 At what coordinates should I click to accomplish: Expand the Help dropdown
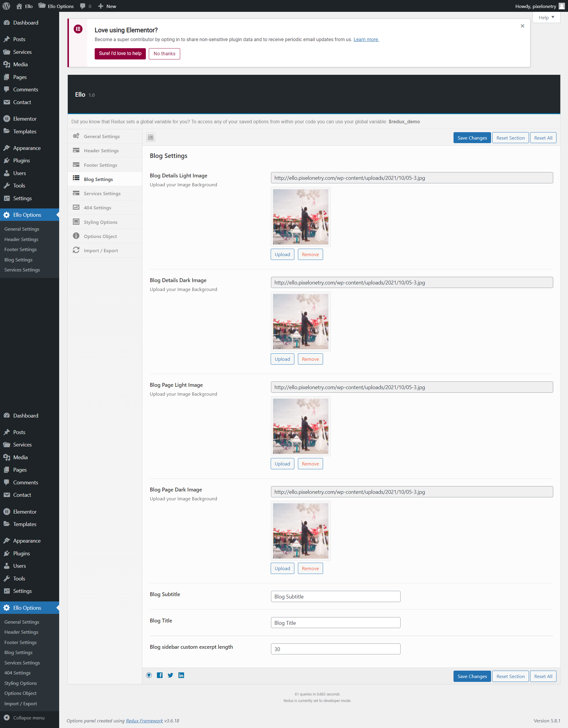pyautogui.click(x=546, y=17)
